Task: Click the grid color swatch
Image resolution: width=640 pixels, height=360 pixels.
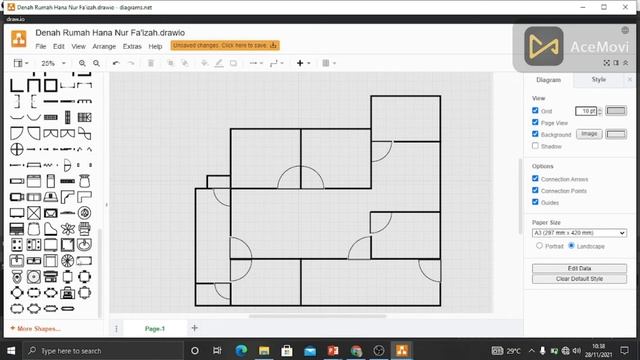Action: pyautogui.click(x=616, y=111)
